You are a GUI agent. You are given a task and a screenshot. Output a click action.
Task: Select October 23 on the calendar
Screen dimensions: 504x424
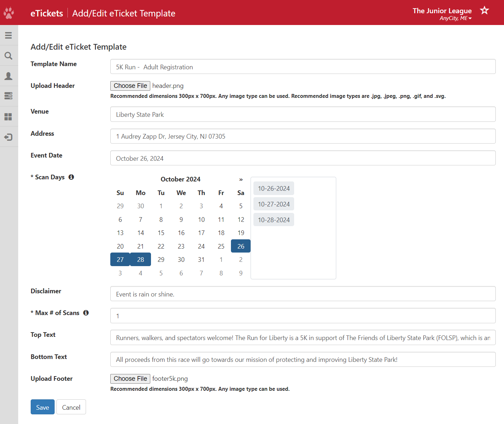click(181, 246)
